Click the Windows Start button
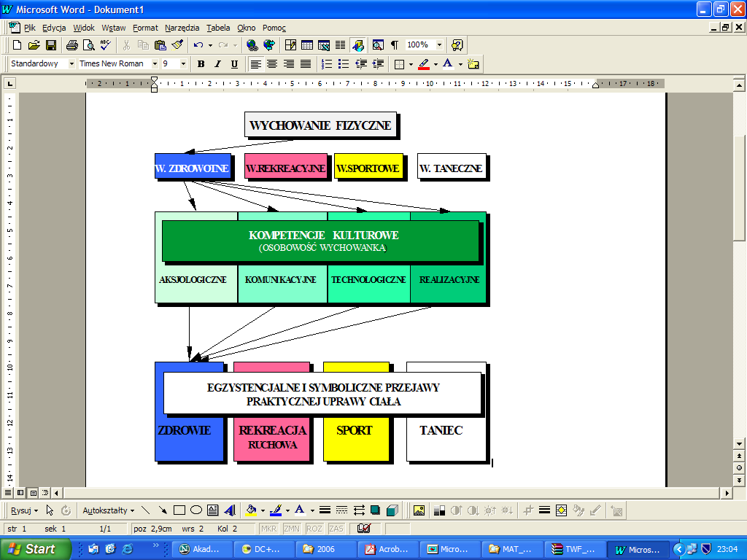 click(x=35, y=549)
